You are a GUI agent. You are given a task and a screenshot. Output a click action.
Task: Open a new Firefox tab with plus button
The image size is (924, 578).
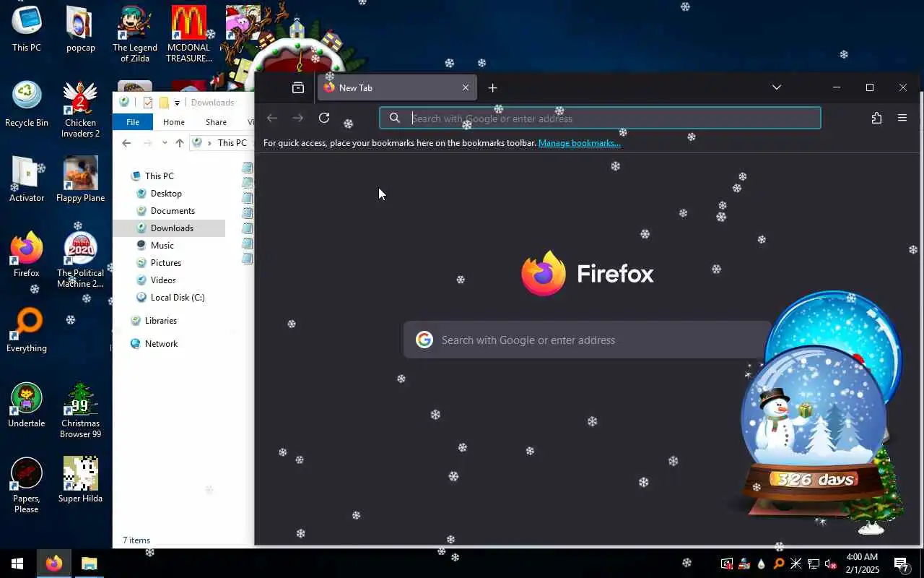tap(492, 87)
